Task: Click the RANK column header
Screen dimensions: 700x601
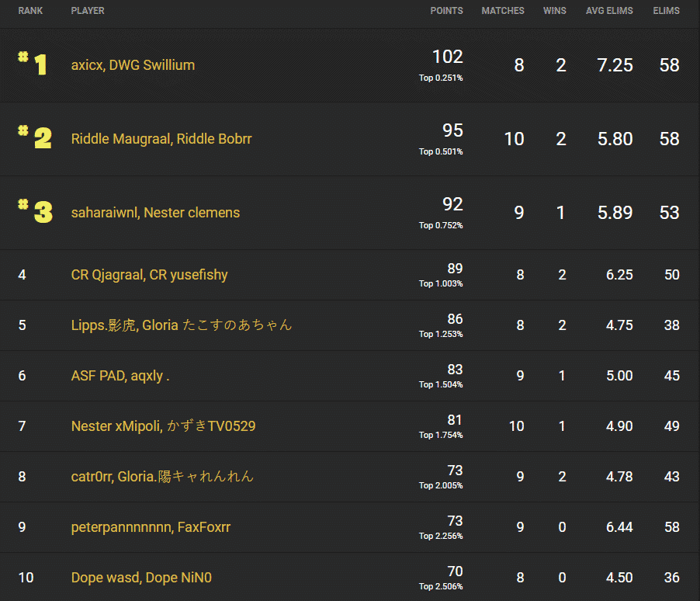Action: tap(31, 11)
